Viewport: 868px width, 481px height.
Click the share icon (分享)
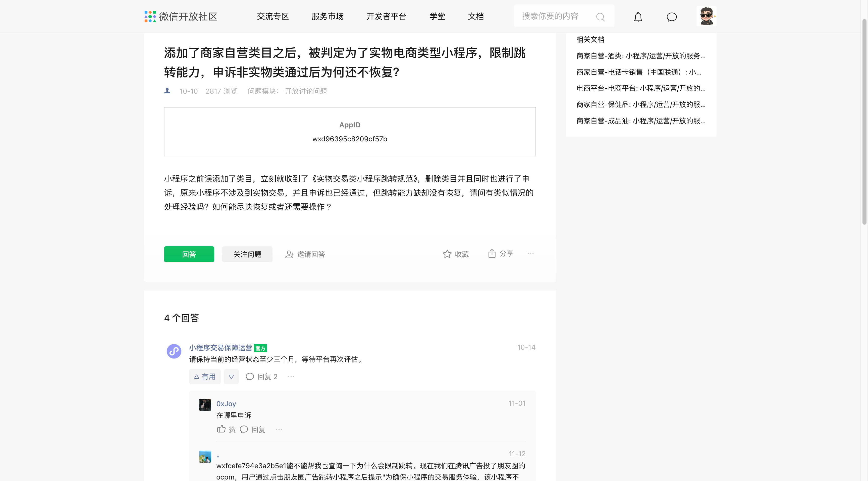pyautogui.click(x=492, y=253)
